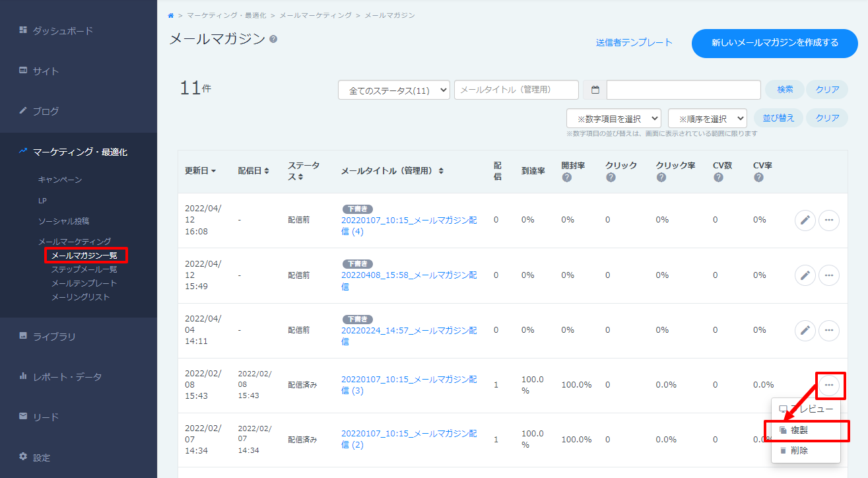868x478 pixels.
Task: Click the 並び替え button
Action: (778, 118)
